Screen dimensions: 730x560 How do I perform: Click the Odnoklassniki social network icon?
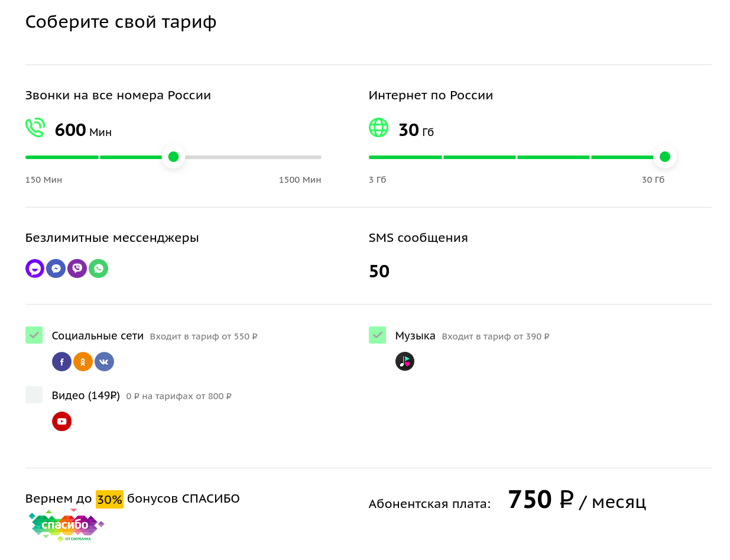[83, 362]
